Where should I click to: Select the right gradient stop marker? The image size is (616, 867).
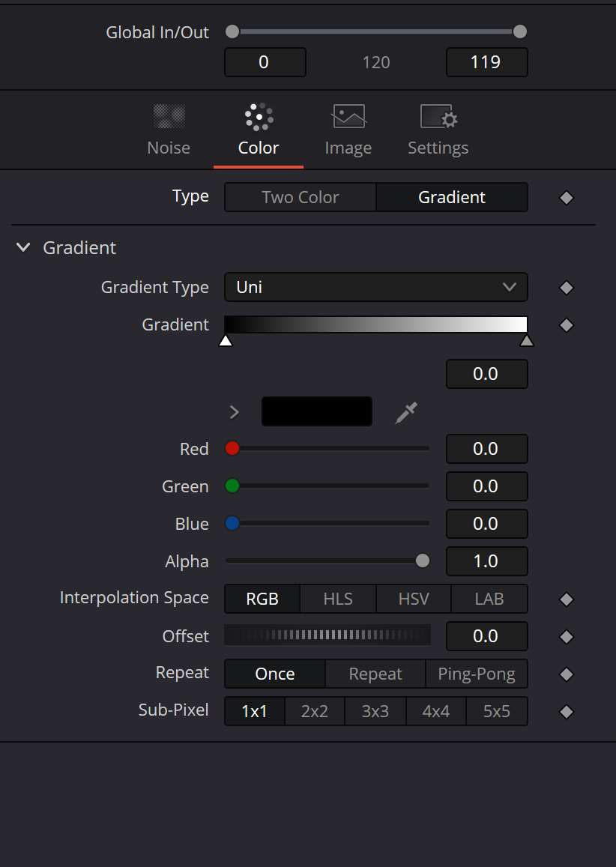coord(526,340)
